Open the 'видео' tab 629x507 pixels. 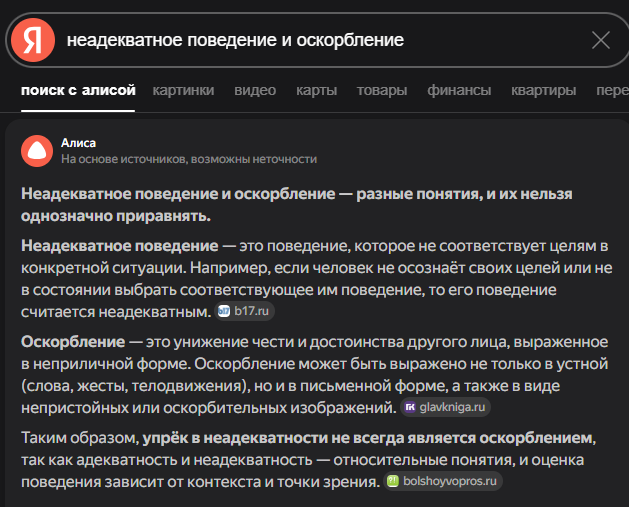[x=255, y=90]
